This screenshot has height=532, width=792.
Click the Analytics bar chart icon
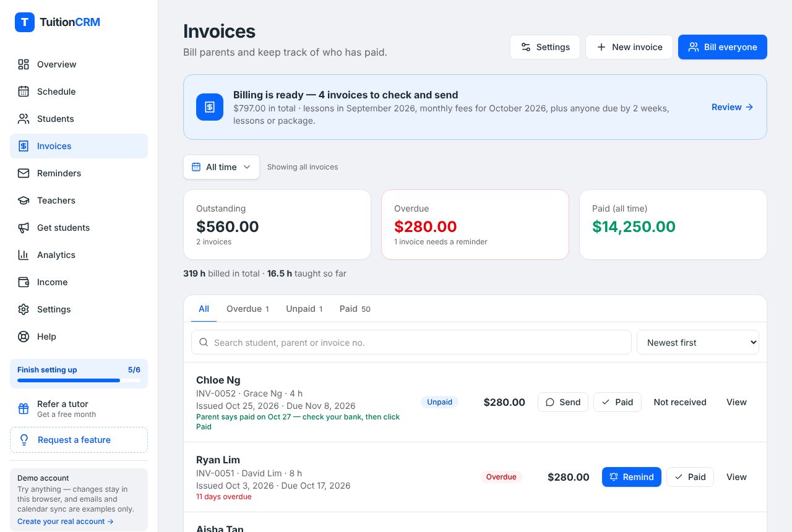point(24,255)
